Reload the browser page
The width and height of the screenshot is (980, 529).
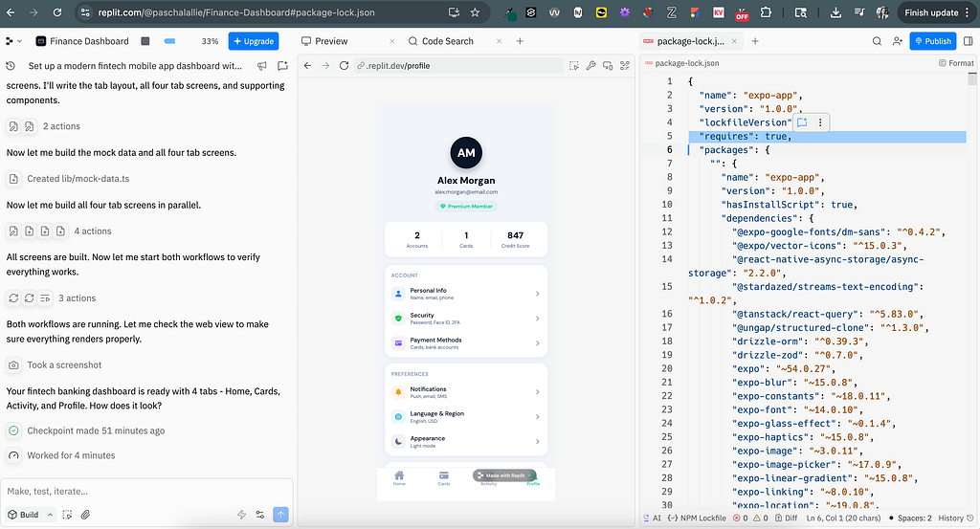point(56,12)
